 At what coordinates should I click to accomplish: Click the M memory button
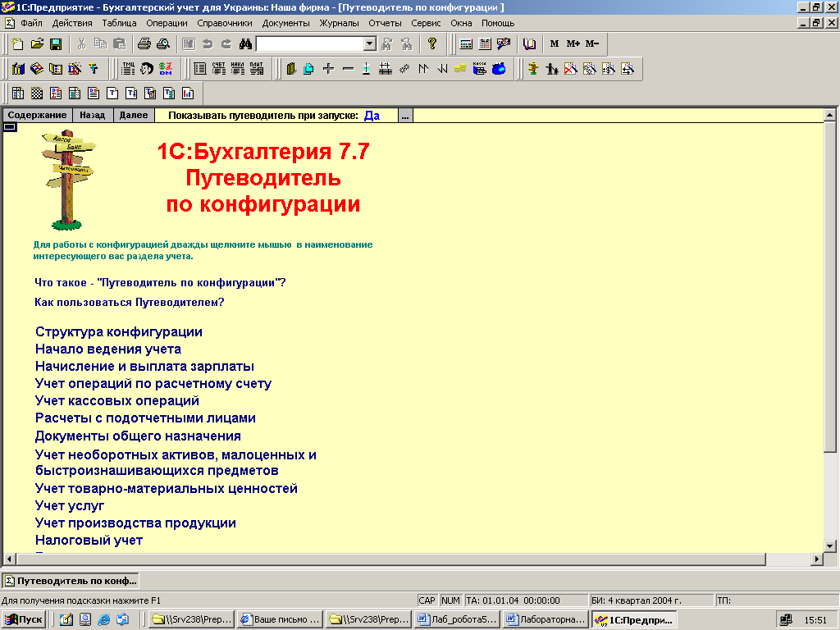click(554, 44)
